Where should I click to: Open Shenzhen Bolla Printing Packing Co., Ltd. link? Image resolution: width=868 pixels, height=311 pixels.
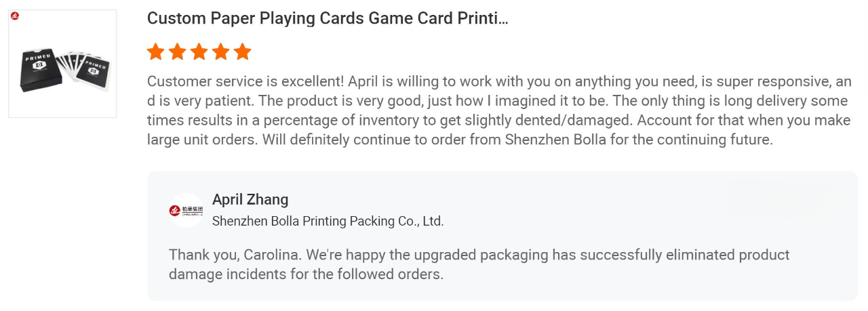(328, 221)
